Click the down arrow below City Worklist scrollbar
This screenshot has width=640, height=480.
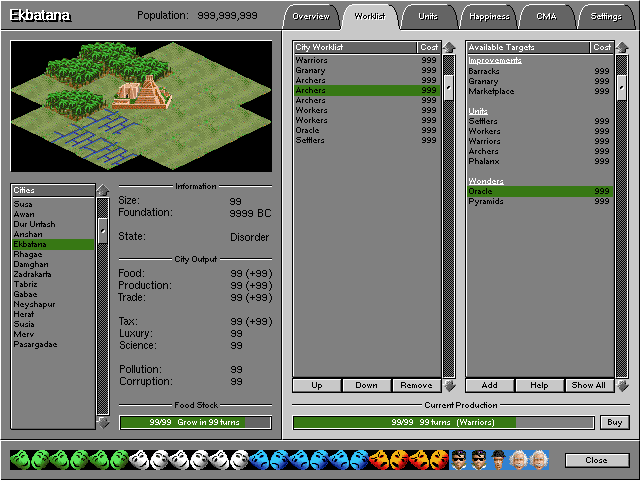pyautogui.click(x=449, y=386)
